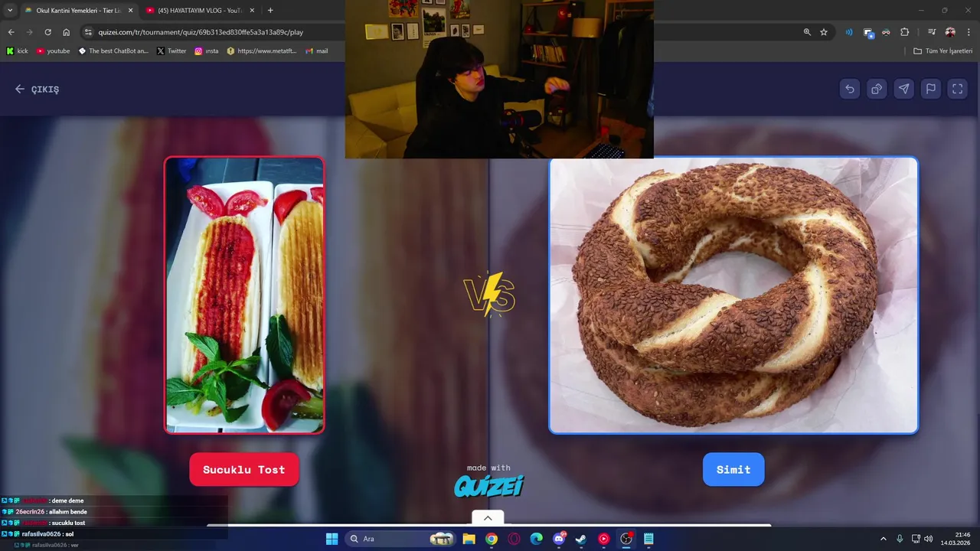Click the dice shuffle icon in quiz toolbar
980x551 pixels.
tap(877, 89)
